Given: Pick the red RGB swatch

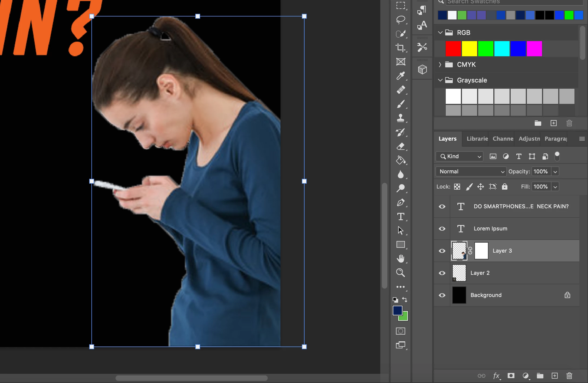Looking at the screenshot, I should pos(453,49).
